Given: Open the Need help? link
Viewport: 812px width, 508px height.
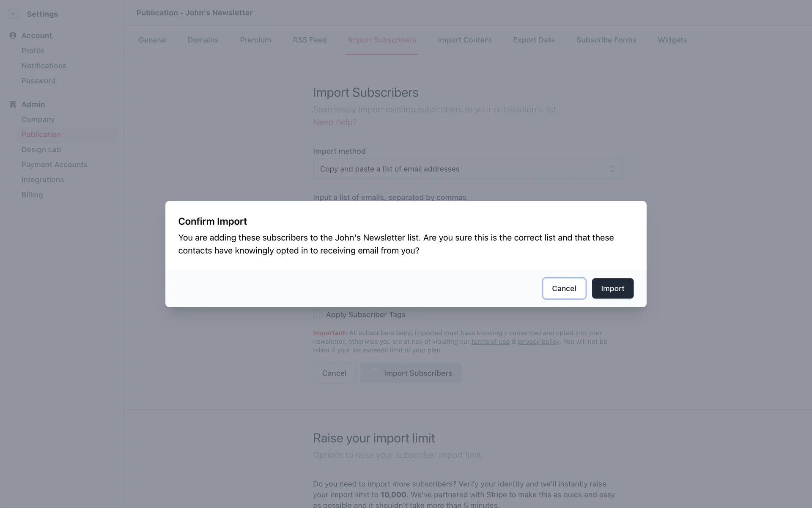Looking at the screenshot, I should [335, 122].
